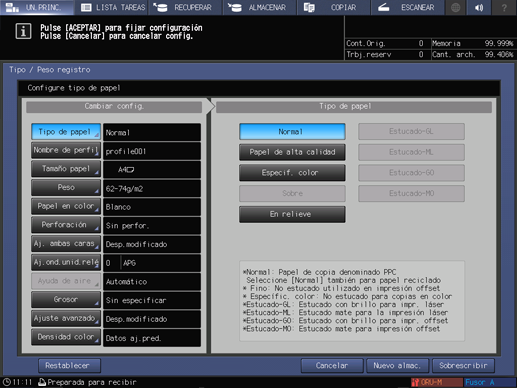The height and width of the screenshot is (388, 517).
Task: Click the information icon beside the message
Action: tap(23, 31)
